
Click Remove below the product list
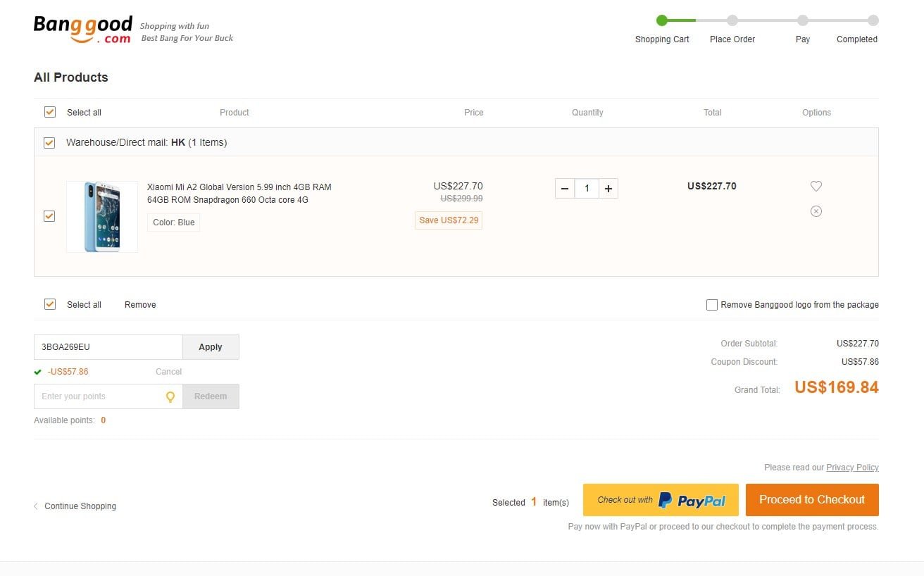tap(140, 305)
